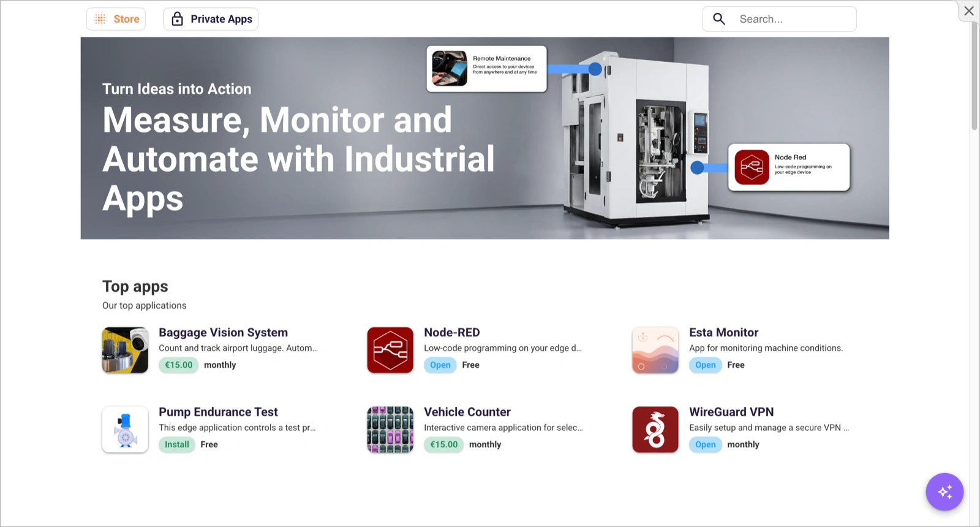
Task: Click the WireGuard VPN dragon icon
Action: 655,430
